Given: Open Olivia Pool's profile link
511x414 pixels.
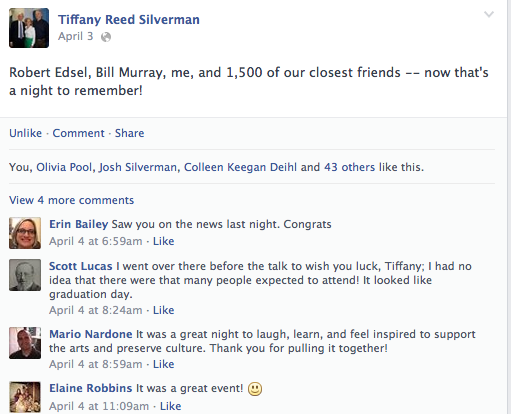Looking at the screenshot, I should click(64, 167).
